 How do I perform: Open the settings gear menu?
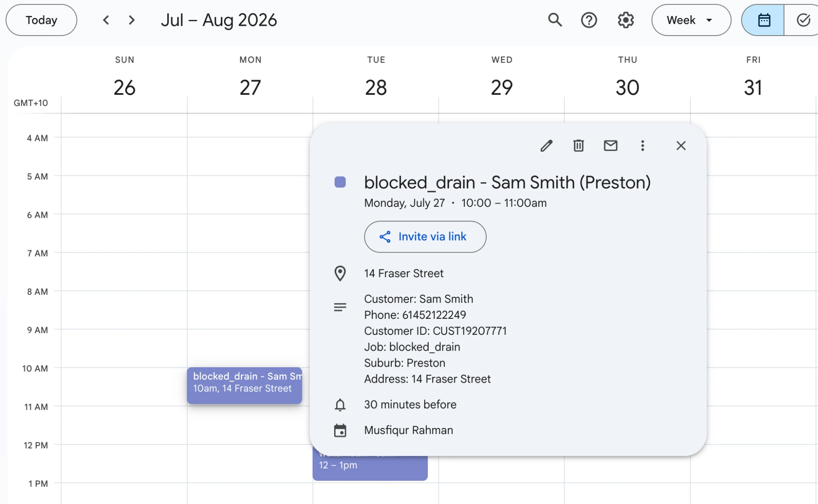[626, 20]
